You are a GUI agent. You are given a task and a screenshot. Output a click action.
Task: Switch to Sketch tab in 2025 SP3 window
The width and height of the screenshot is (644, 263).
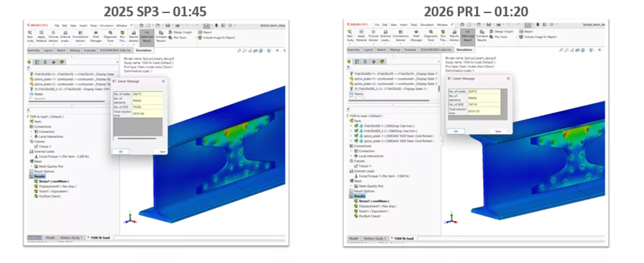pos(61,50)
